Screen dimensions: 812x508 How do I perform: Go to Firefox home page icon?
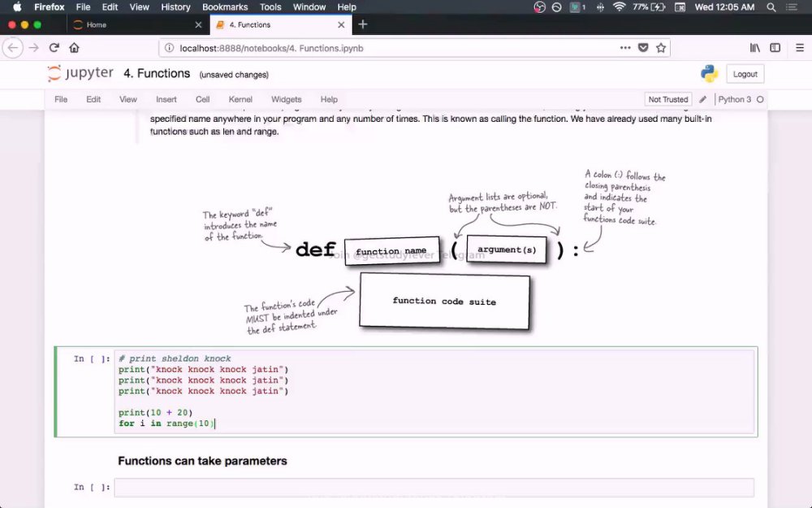[x=74, y=48]
